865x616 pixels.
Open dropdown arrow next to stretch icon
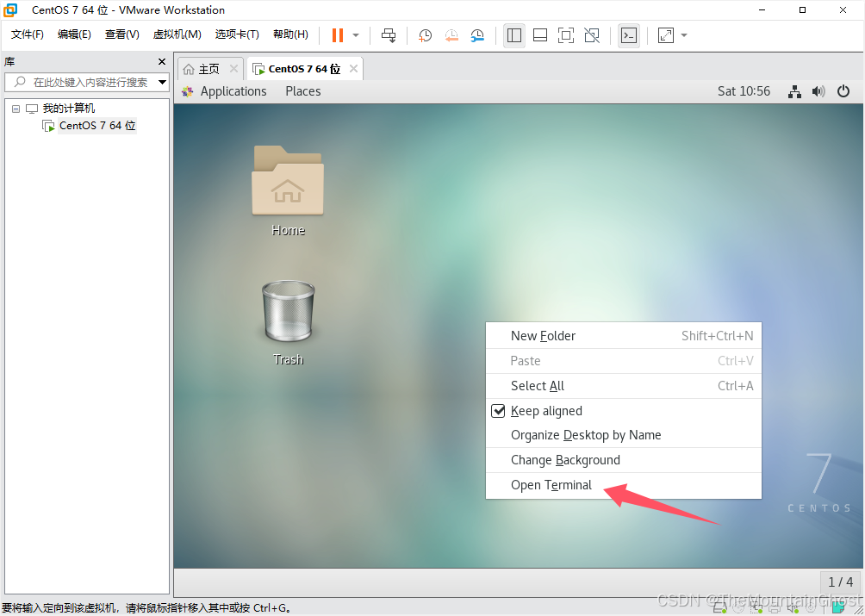[684, 35]
